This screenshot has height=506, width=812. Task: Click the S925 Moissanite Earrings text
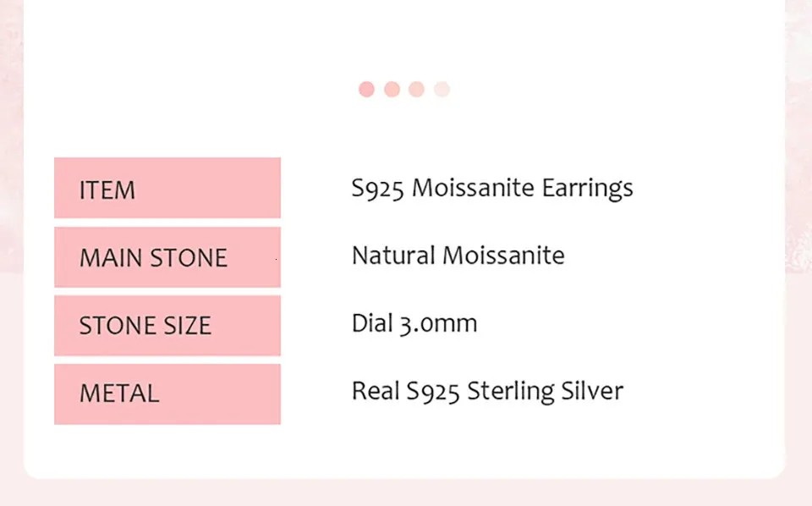tap(492, 188)
